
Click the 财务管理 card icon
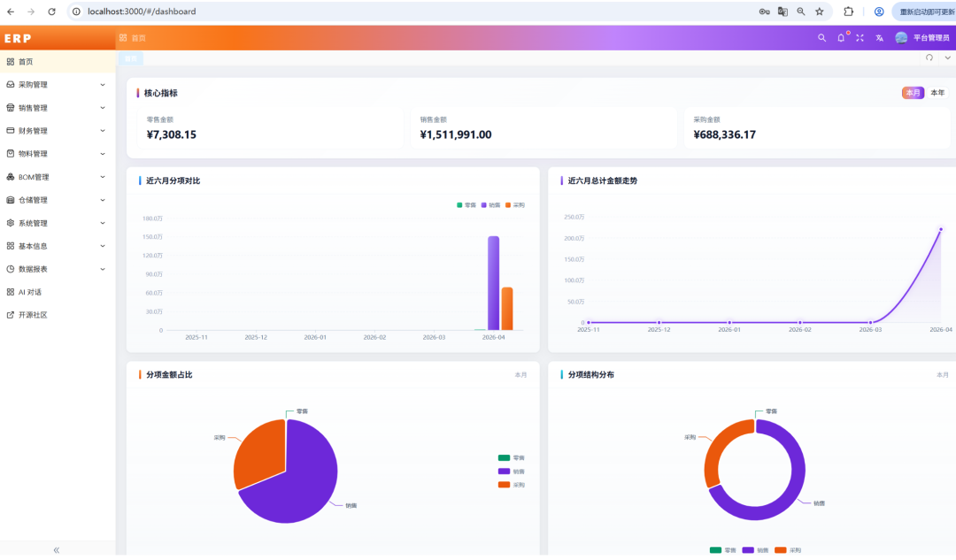11,130
